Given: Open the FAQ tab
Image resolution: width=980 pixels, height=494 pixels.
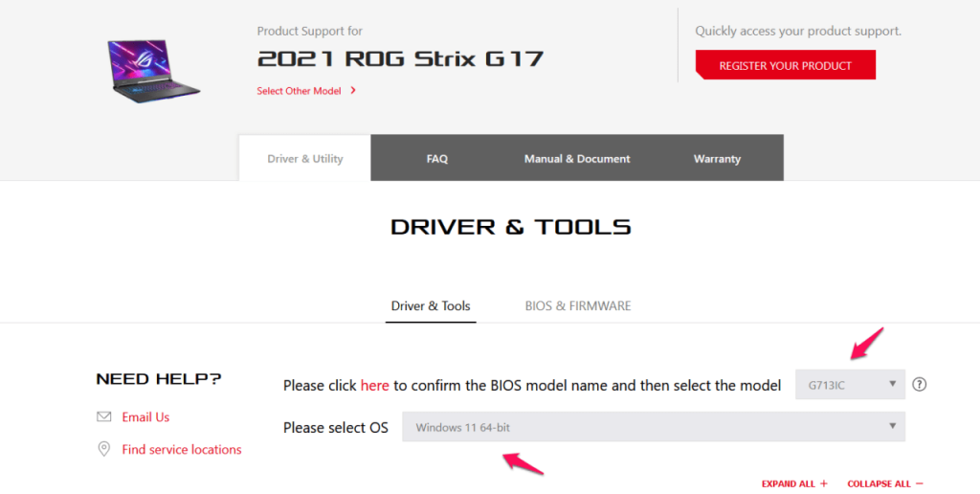Looking at the screenshot, I should click(x=436, y=158).
